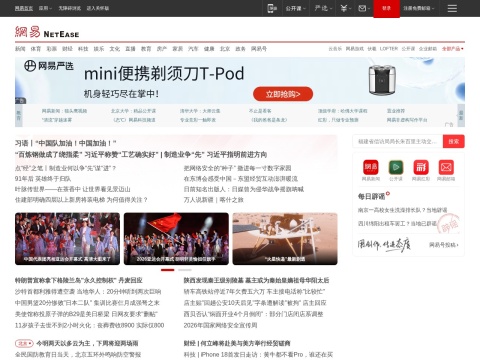Expand the envelope mail dropdown in top bar
Screen dimensions: 480x360
pos(364,8)
